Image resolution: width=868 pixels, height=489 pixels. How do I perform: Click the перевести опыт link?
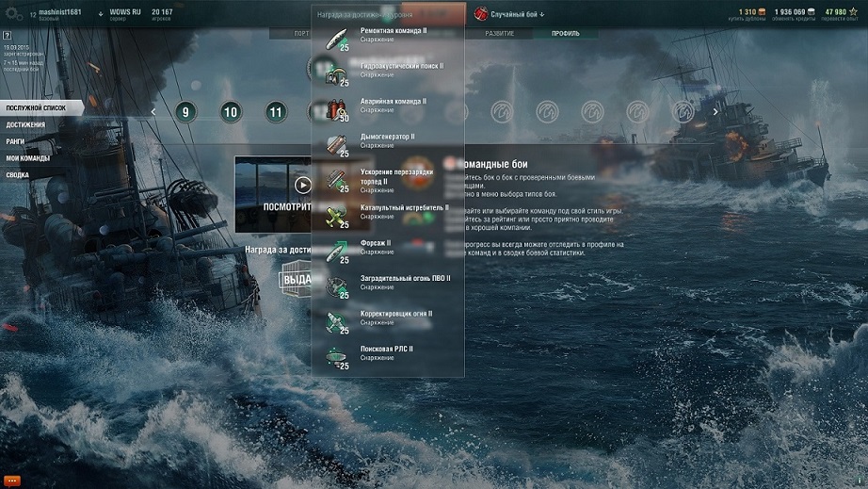pyautogui.click(x=839, y=19)
